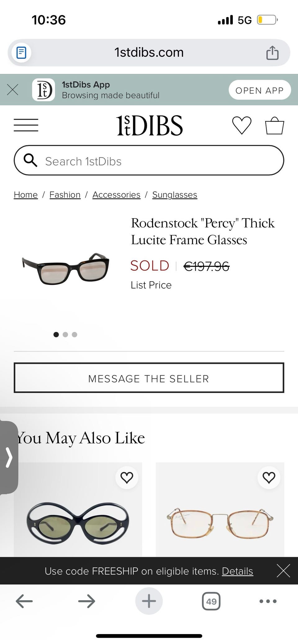Select the second image carousel dot

pyautogui.click(x=65, y=334)
